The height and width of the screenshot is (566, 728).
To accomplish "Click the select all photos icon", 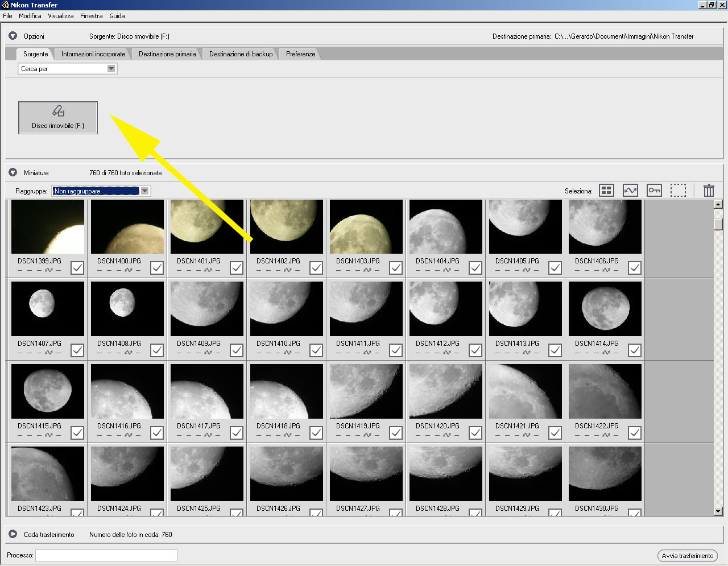I will click(606, 191).
